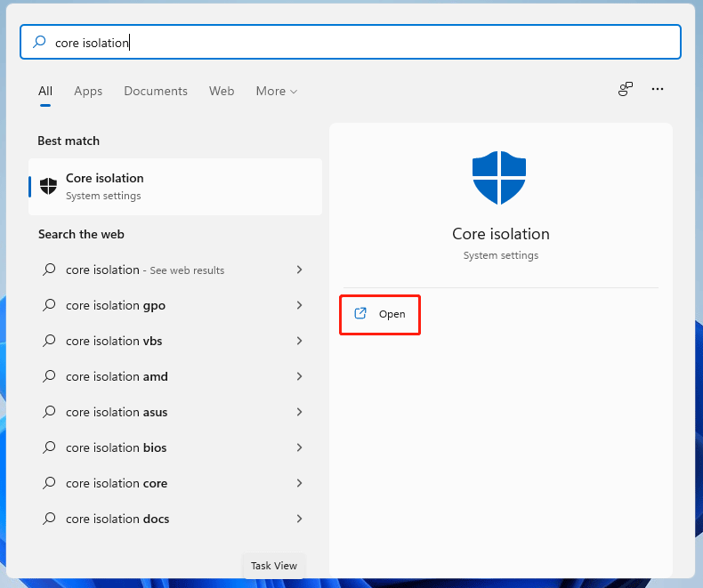Click the black shield icon in Best match
This screenshot has width=703, height=588.
click(x=48, y=186)
